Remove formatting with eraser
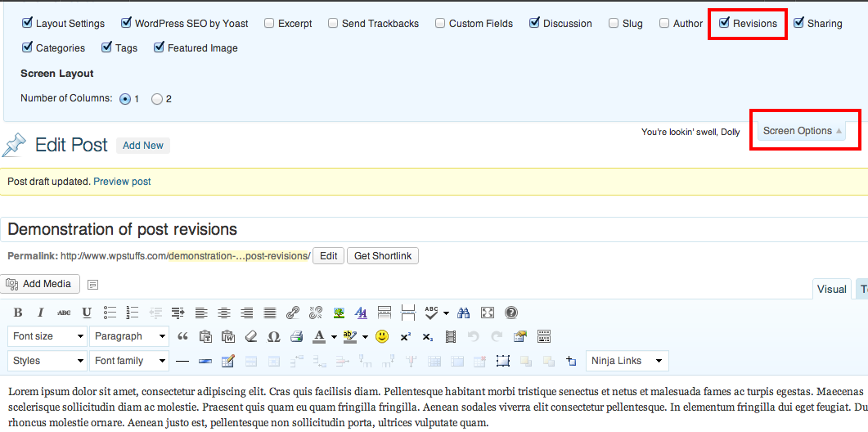This screenshot has height=432, width=868. [x=251, y=336]
